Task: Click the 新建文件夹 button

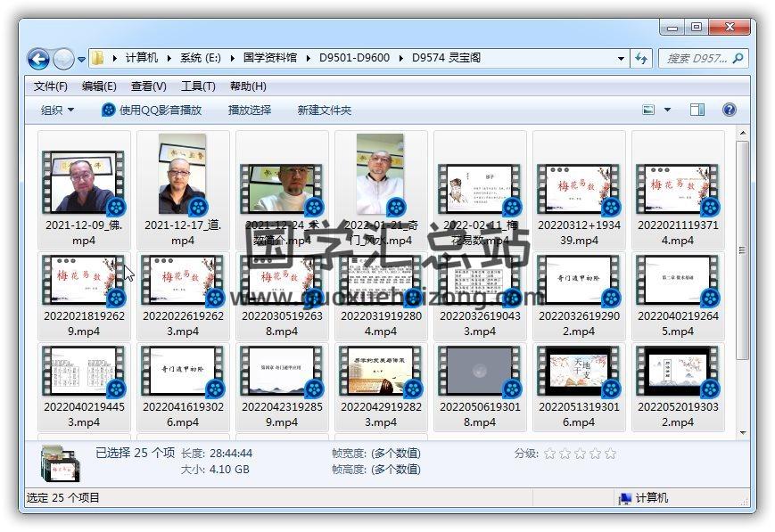Action: coord(325,110)
